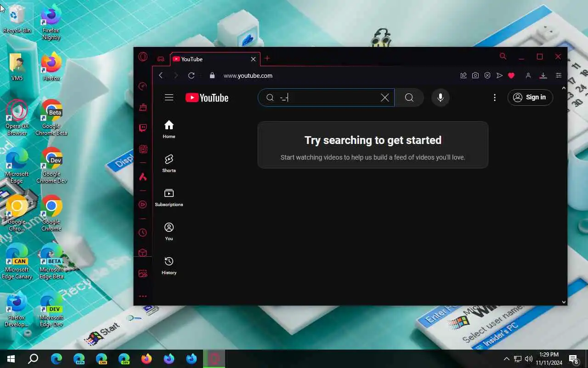Open YouTube History in the left menu
This screenshot has height=368, width=588.
coord(169,265)
